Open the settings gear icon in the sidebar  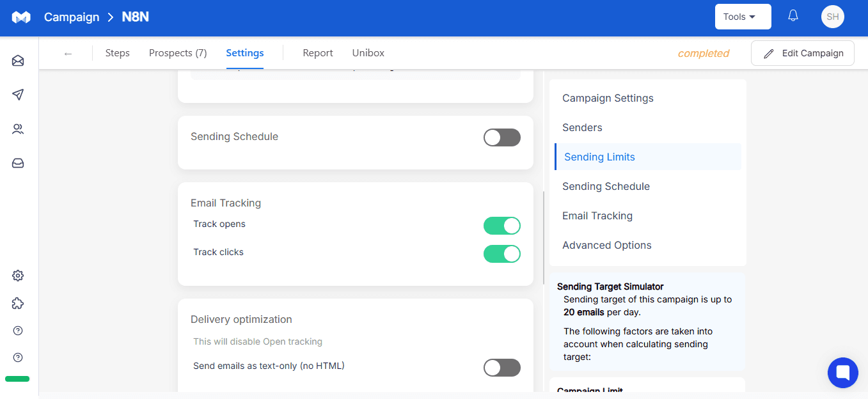tap(18, 276)
